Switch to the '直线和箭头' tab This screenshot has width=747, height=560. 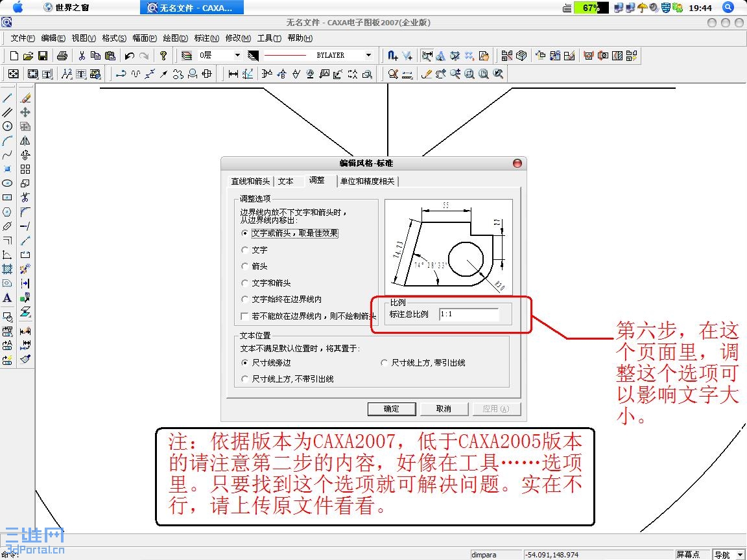pos(250,181)
